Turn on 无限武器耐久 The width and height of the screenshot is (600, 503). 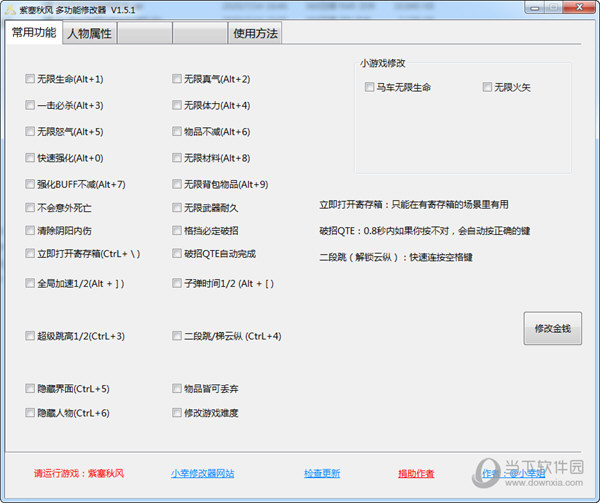(177, 208)
